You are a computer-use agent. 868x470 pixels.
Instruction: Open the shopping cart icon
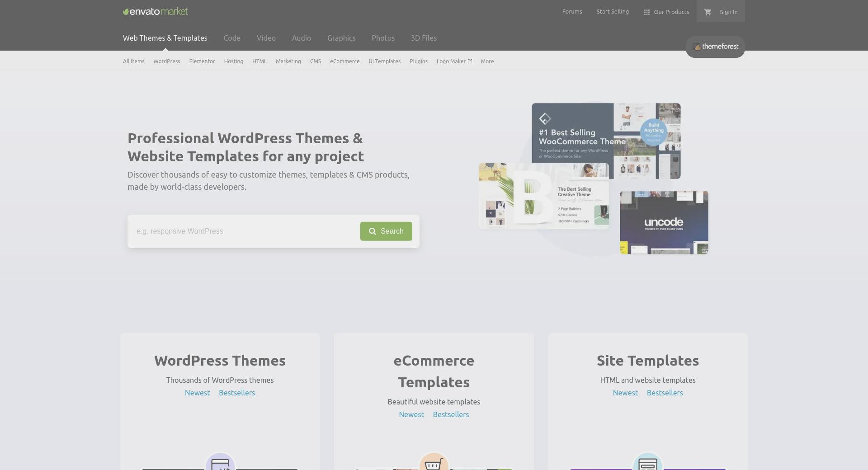point(708,12)
